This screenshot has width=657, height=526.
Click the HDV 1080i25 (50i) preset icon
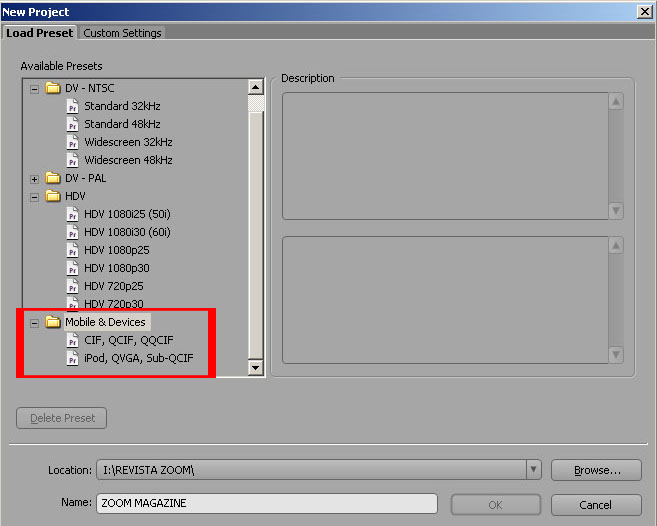click(72, 214)
